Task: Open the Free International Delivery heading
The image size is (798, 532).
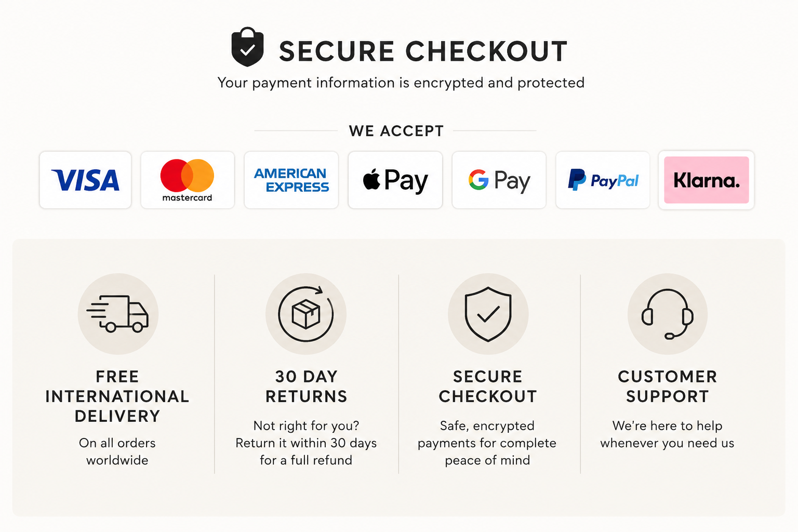Action: (117, 396)
